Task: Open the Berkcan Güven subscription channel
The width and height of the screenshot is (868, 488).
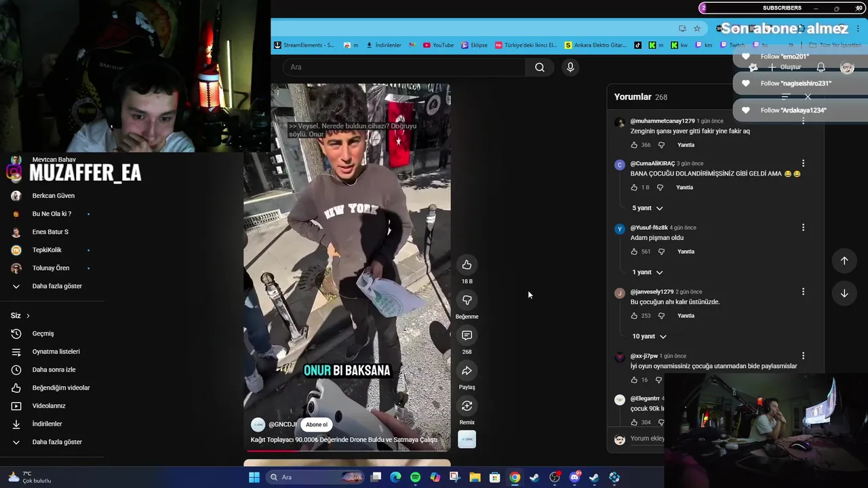Action: coord(52,196)
